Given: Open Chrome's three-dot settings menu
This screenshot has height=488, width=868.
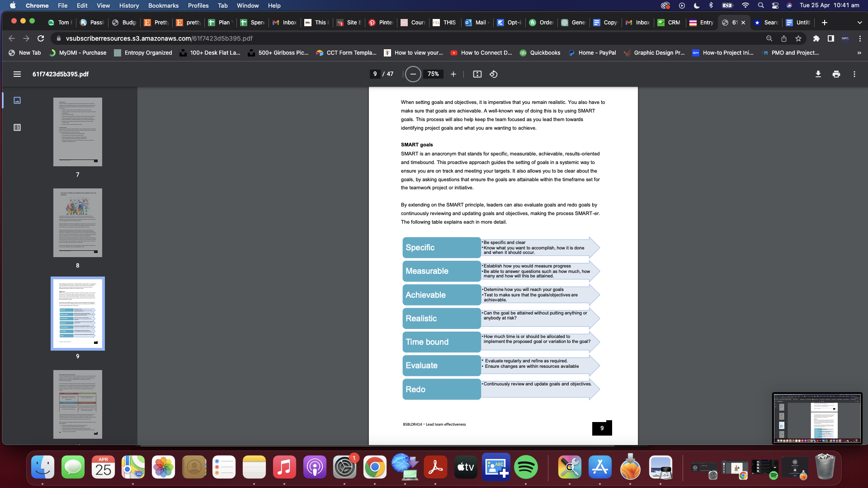Looking at the screenshot, I should (x=860, y=38).
